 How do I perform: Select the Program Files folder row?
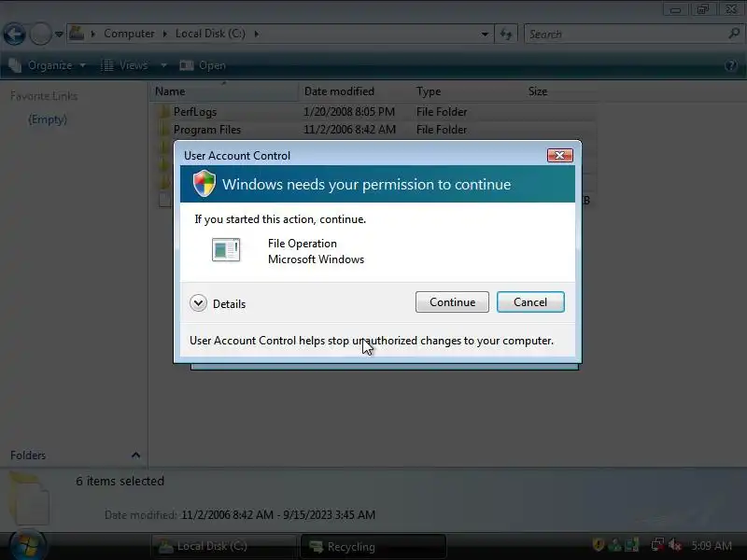[376, 130]
